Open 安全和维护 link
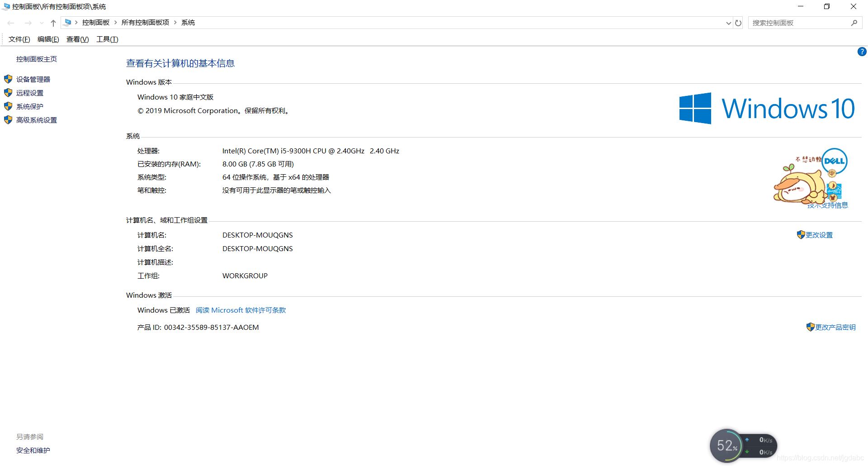Screen dimensions: 868x466 pyautogui.click(x=33, y=450)
